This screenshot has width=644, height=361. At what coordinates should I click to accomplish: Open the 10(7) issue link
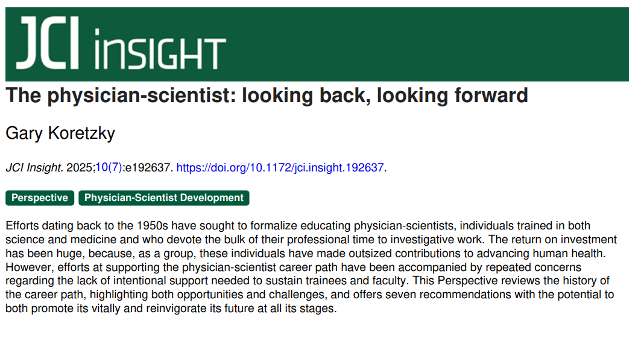point(109,168)
